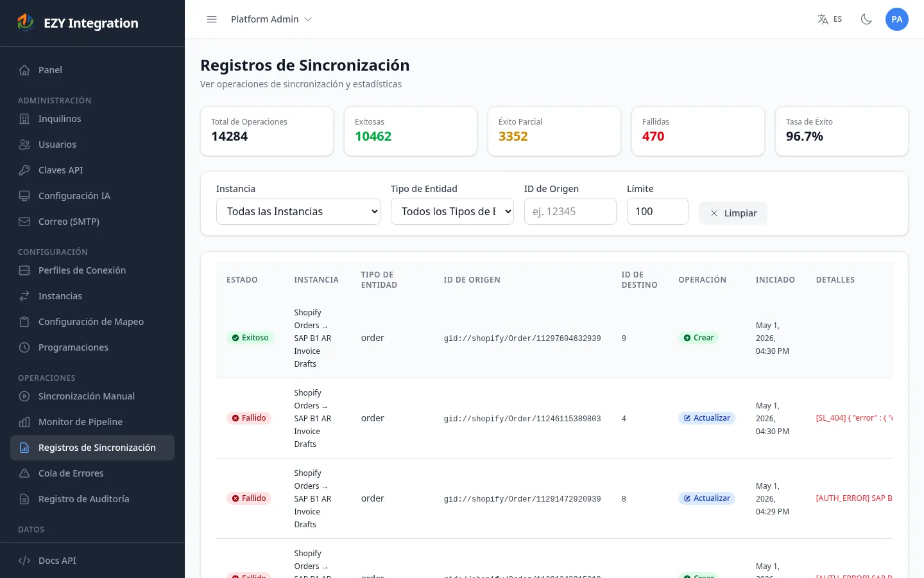Viewport: 924px width, 578px height.
Task: Click the ID DE ORIGEN column header
Action: tap(472, 280)
